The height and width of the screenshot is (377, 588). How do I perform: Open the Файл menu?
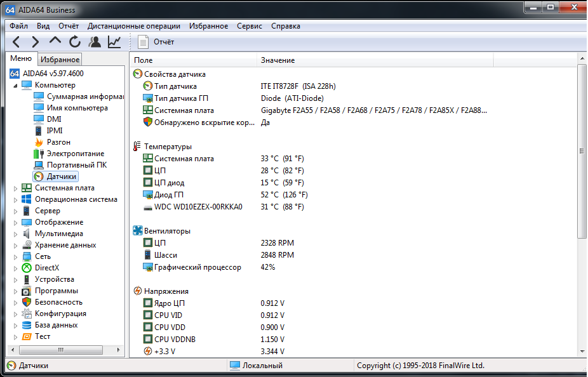19,26
